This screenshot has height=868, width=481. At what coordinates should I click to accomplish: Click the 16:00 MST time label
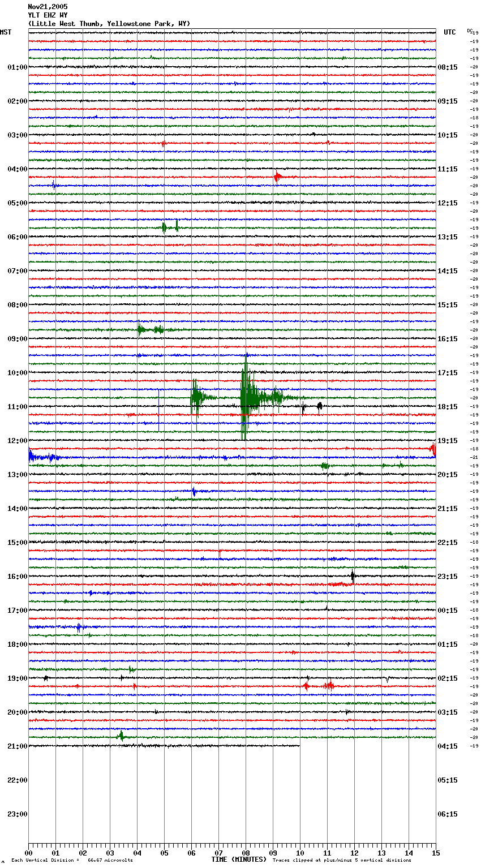(x=18, y=577)
